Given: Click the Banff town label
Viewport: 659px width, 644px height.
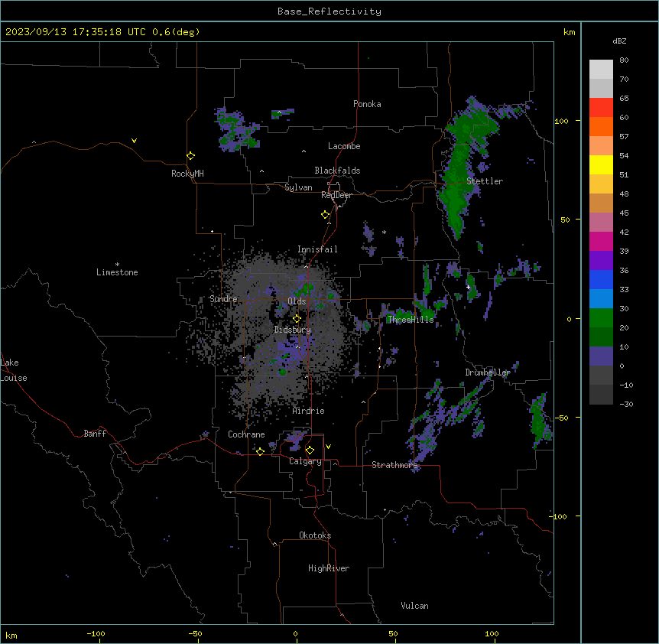Looking at the screenshot, I should (95, 434).
